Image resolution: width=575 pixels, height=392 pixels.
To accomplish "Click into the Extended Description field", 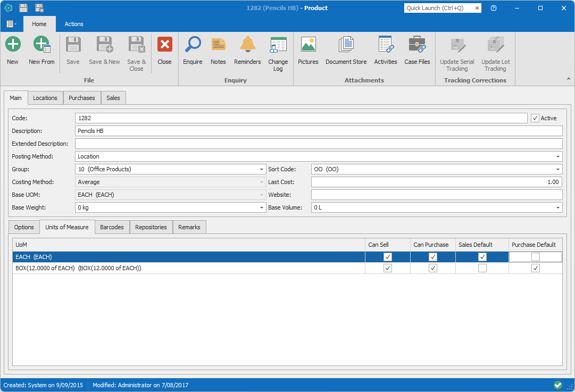I will point(318,144).
